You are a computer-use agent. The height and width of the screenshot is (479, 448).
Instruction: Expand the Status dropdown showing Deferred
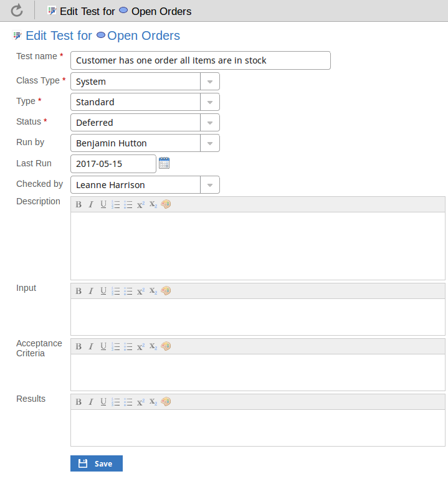(x=210, y=123)
